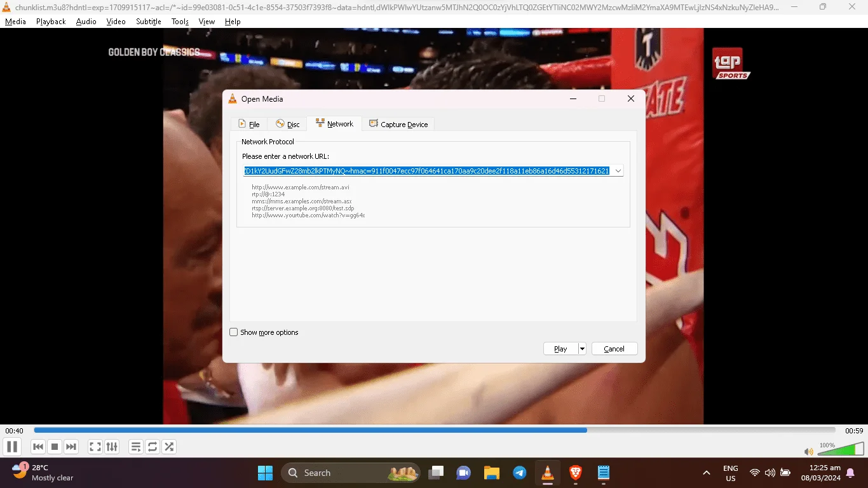
Task: Enable Show more options checkbox
Action: (234, 332)
